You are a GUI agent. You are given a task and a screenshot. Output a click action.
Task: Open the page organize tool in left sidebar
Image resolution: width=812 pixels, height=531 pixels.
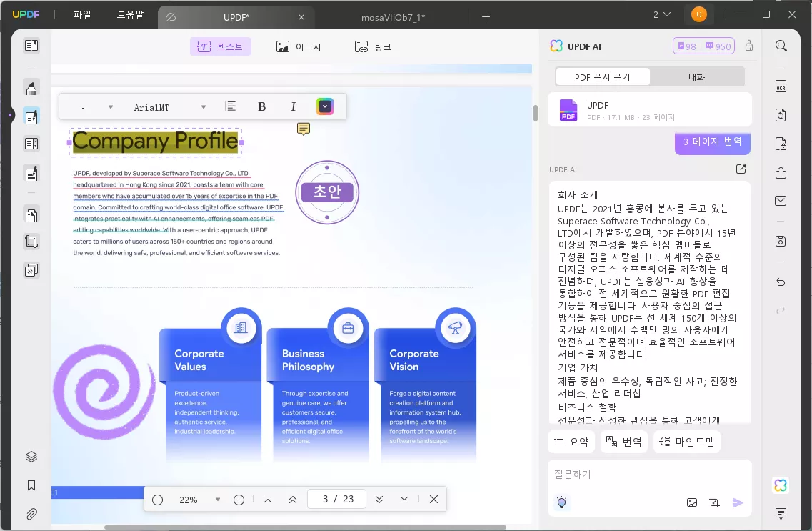coord(31,214)
